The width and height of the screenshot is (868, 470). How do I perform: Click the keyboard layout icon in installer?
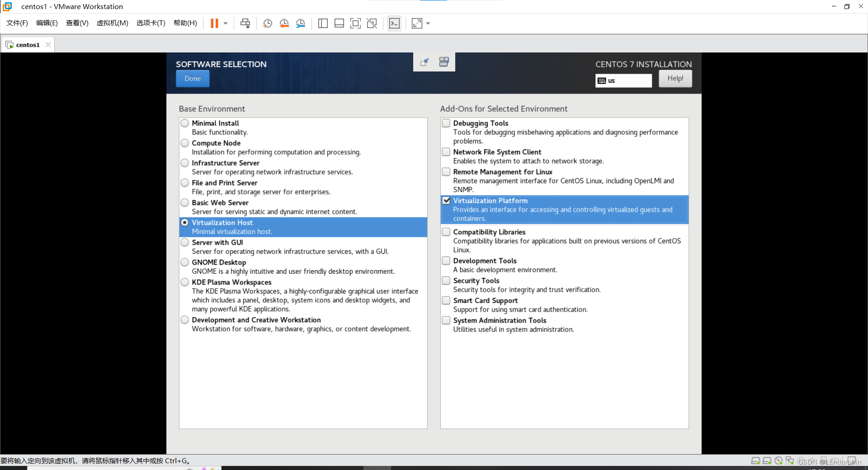(444, 62)
